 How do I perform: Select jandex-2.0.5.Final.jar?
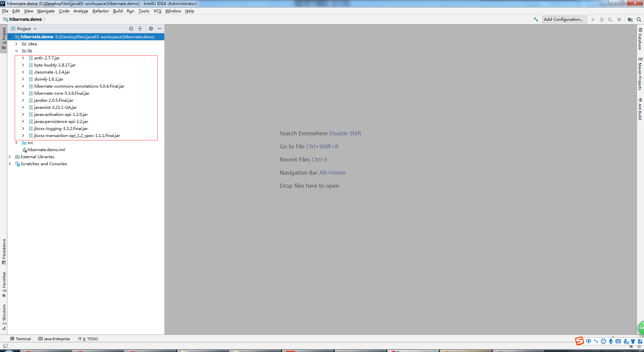point(54,100)
